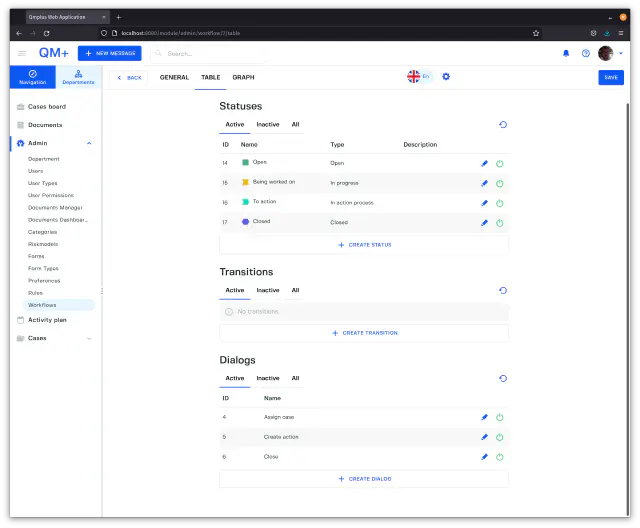Click the page vertical scrollbar
Screen dimensions: 640x528
tap(627, 309)
